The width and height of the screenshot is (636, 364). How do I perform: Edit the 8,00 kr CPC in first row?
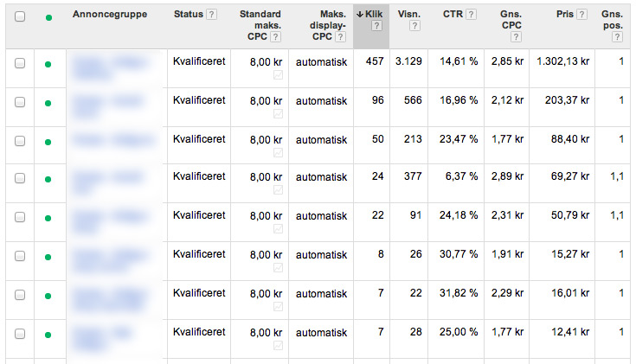pyautogui.click(x=266, y=62)
